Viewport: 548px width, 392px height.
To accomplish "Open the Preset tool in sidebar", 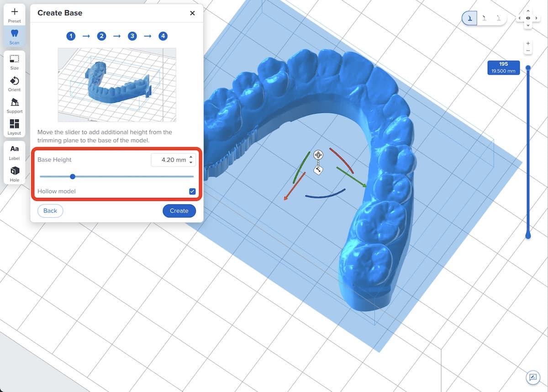I will pos(14,15).
